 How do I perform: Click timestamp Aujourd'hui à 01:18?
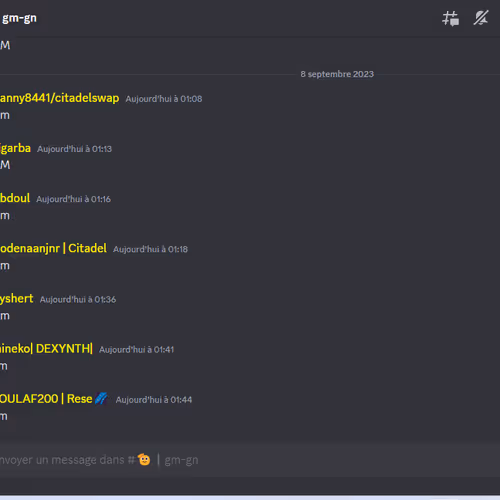tap(150, 249)
